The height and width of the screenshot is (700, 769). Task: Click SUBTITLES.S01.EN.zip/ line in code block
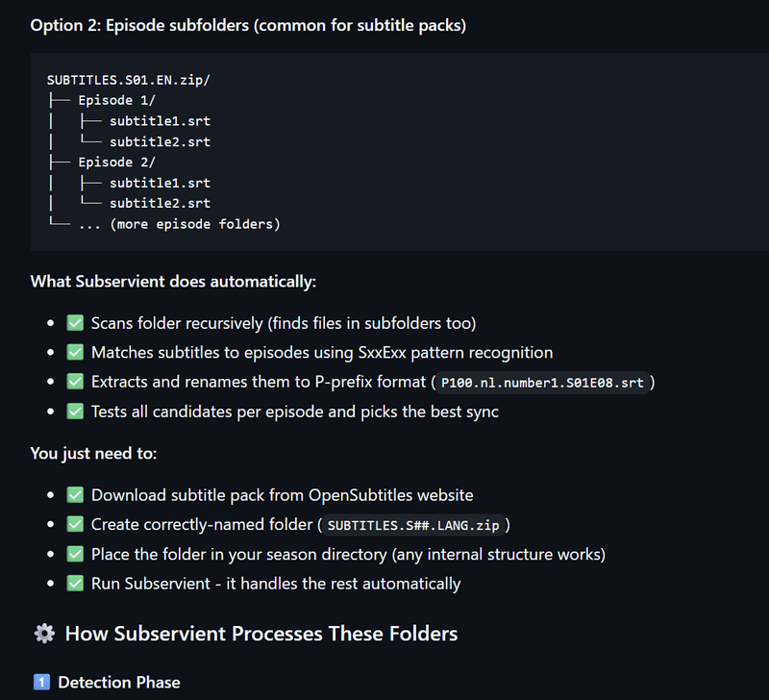click(x=129, y=80)
